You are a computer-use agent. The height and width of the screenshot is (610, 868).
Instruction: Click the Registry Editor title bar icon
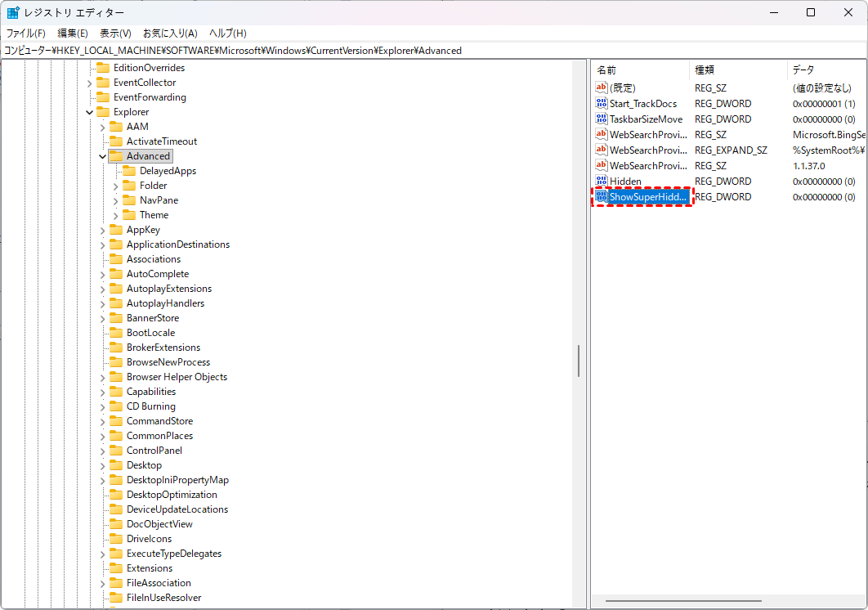pyautogui.click(x=14, y=13)
